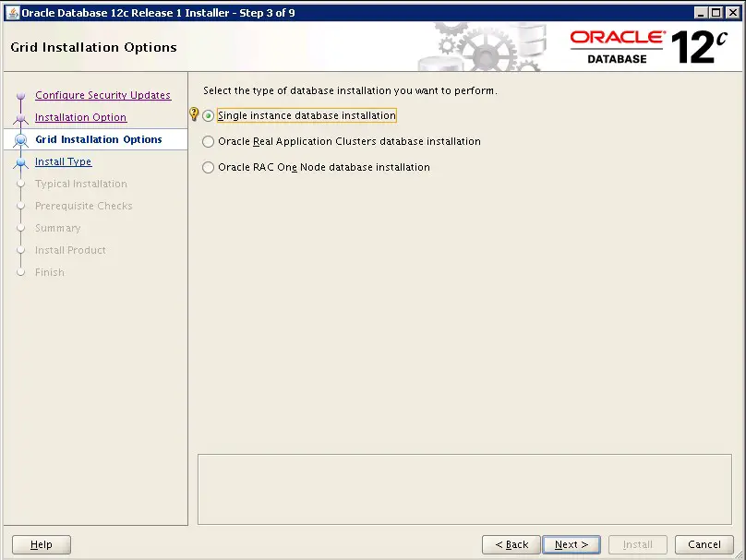This screenshot has width=746, height=560.
Task: Click the Java icon in the title bar
Action: (13, 13)
